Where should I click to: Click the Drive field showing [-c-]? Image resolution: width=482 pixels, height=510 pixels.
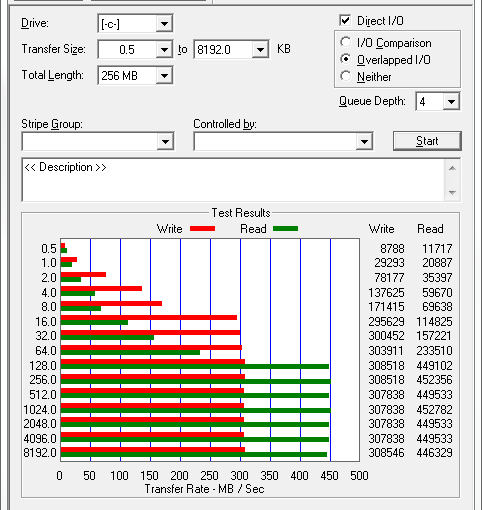coord(128,24)
